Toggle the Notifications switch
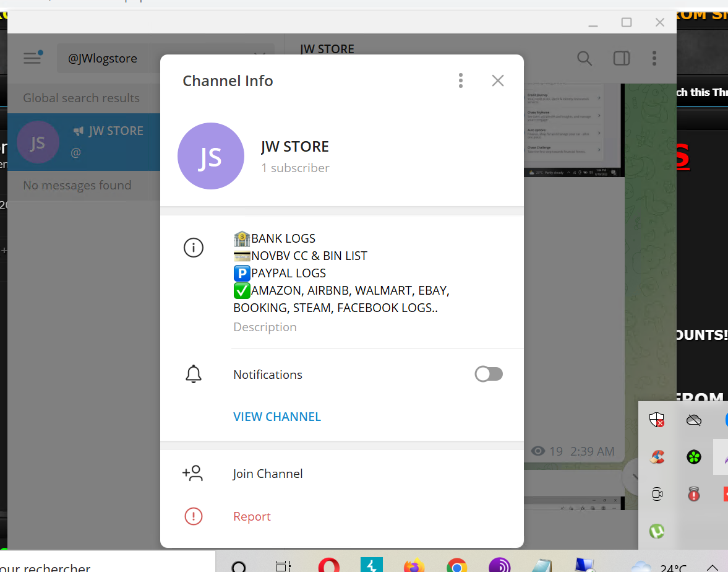 pos(489,374)
